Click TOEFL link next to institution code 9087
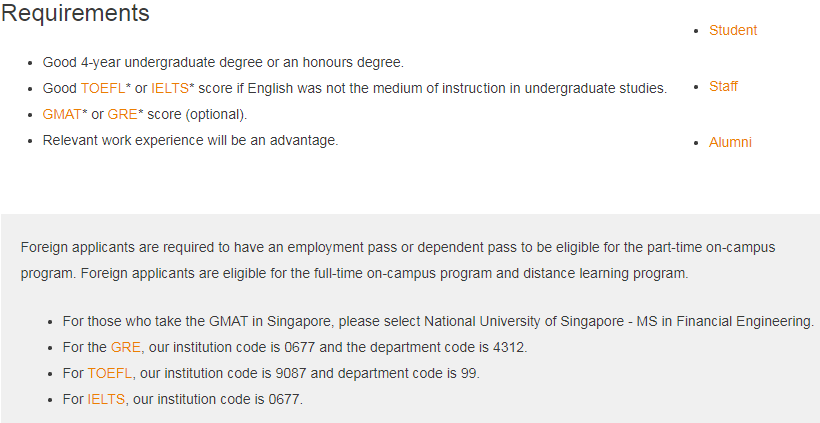 [110, 373]
